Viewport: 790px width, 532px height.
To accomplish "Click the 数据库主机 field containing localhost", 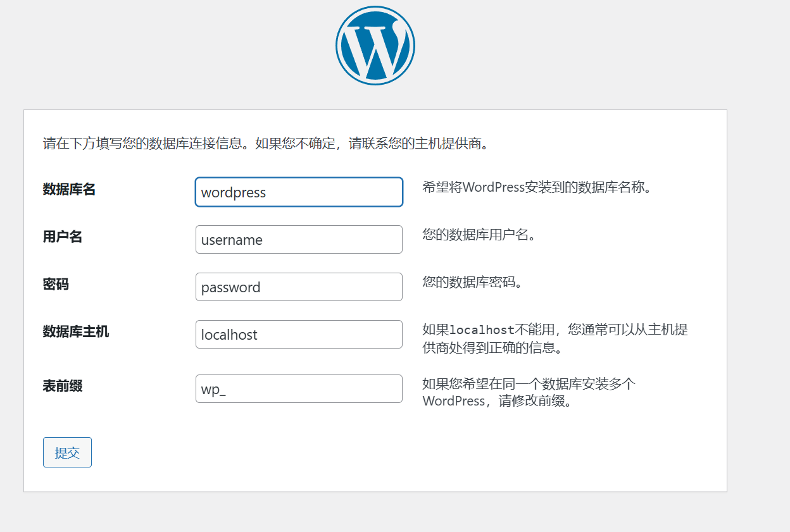I will coord(299,334).
